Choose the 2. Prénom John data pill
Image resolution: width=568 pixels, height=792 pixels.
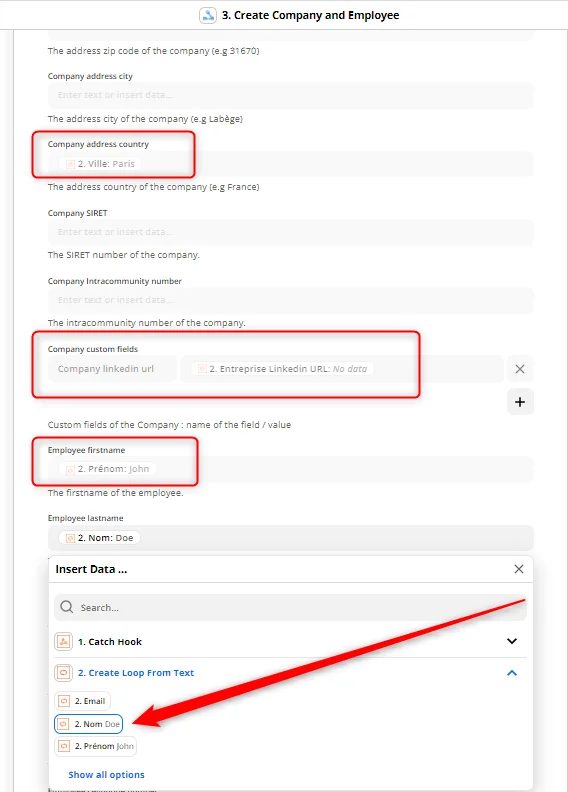coord(95,746)
